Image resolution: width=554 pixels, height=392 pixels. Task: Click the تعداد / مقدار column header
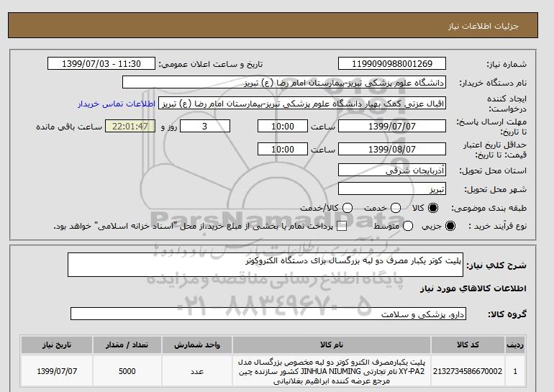127,345
